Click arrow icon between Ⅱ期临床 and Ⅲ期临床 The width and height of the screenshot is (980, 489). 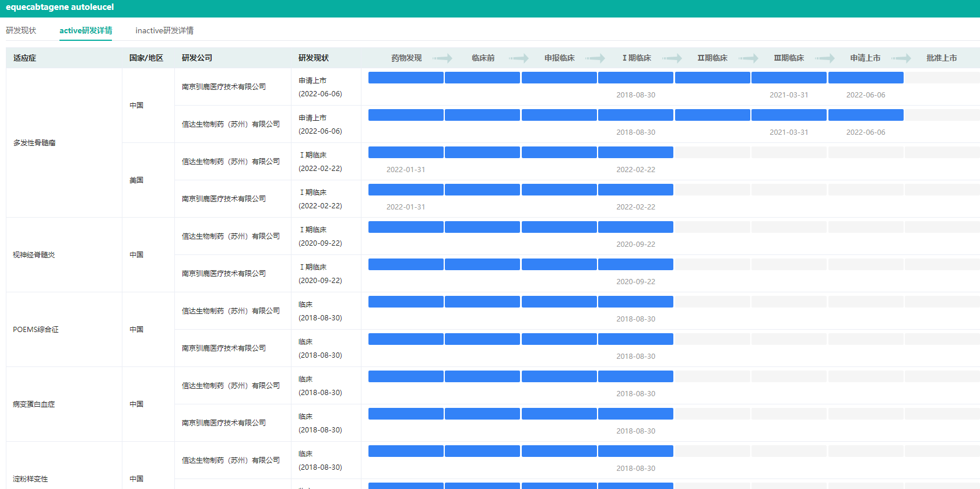point(749,58)
